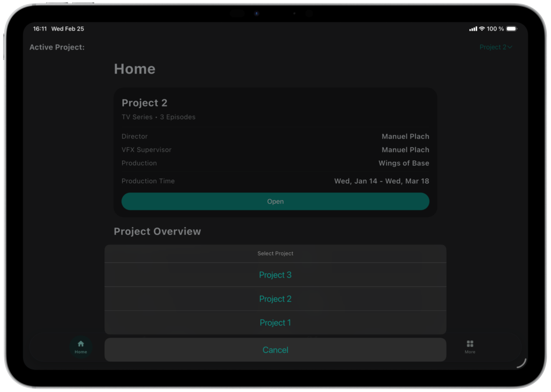Tap the Select Project sheet title
Image resolution: width=551 pixels, height=392 pixels.
pos(275,253)
